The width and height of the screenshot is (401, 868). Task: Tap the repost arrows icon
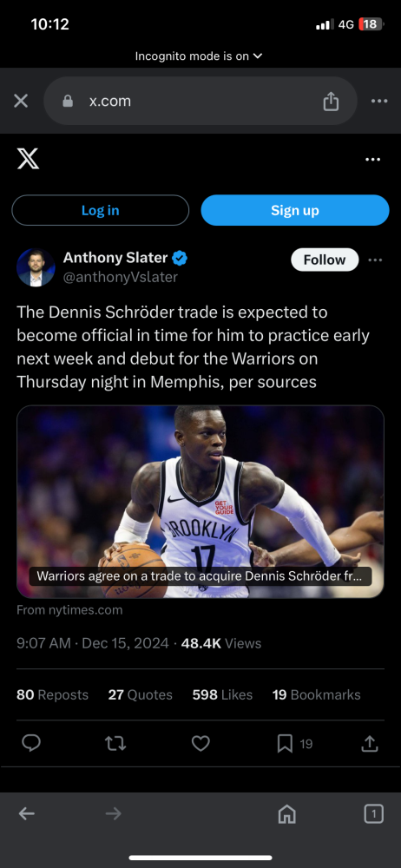[115, 744]
